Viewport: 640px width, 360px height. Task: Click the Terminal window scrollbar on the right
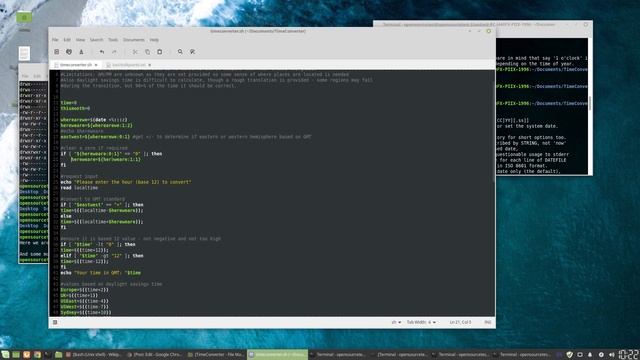[x=590, y=102]
